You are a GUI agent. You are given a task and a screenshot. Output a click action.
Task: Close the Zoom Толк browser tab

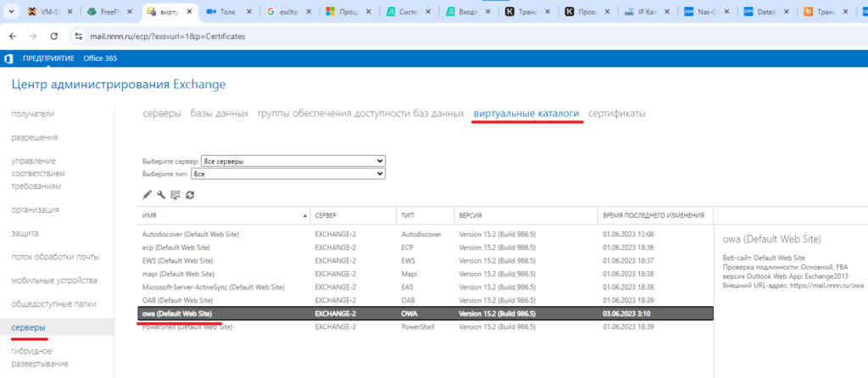(249, 11)
